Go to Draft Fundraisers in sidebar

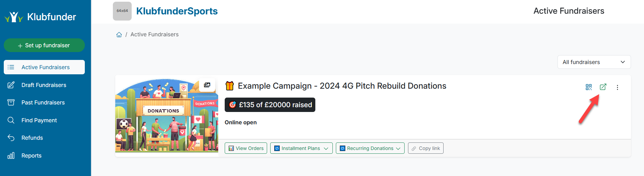coord(44,85)
